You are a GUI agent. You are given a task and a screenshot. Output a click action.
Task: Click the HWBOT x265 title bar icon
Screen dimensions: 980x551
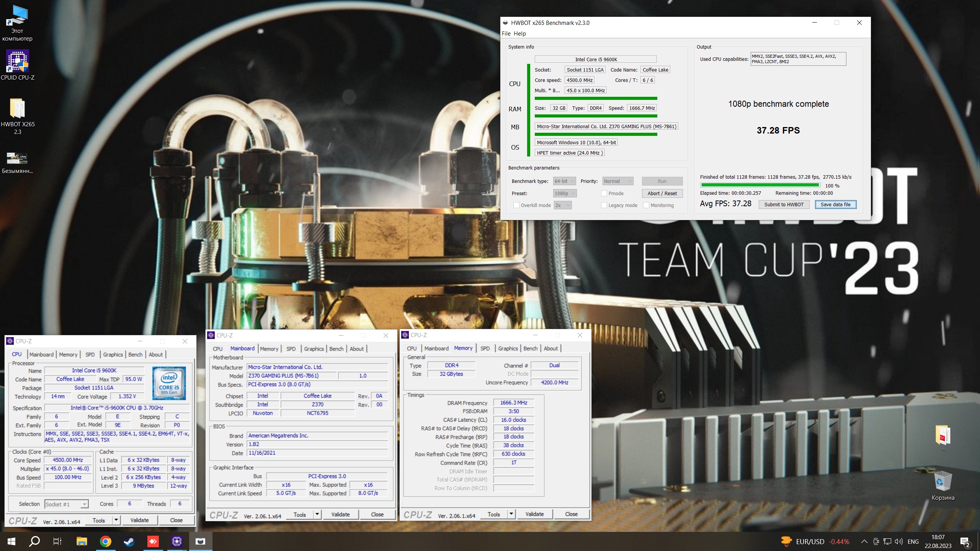pyautogui.click(x=505, y=23)
